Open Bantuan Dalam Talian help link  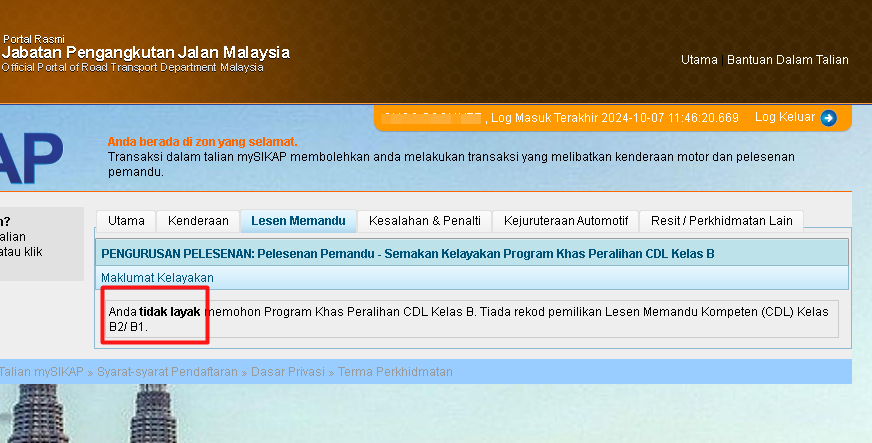[x=787, y=59]
